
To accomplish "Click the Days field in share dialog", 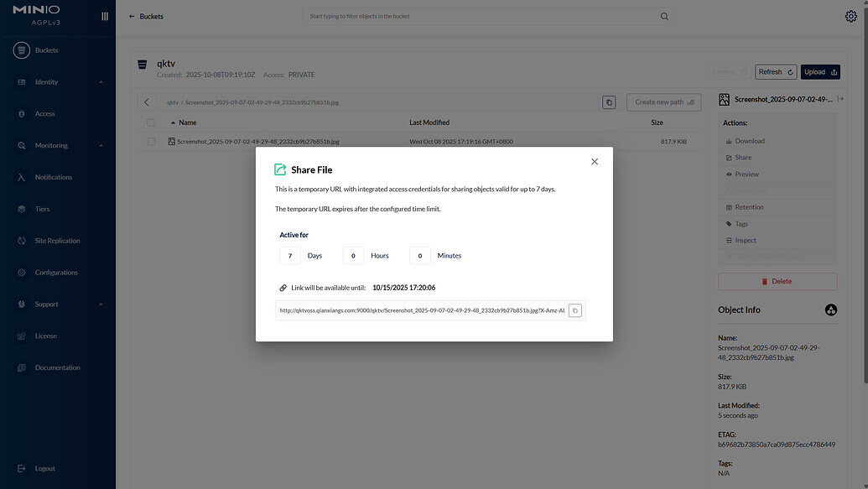I will pos(289,256).
